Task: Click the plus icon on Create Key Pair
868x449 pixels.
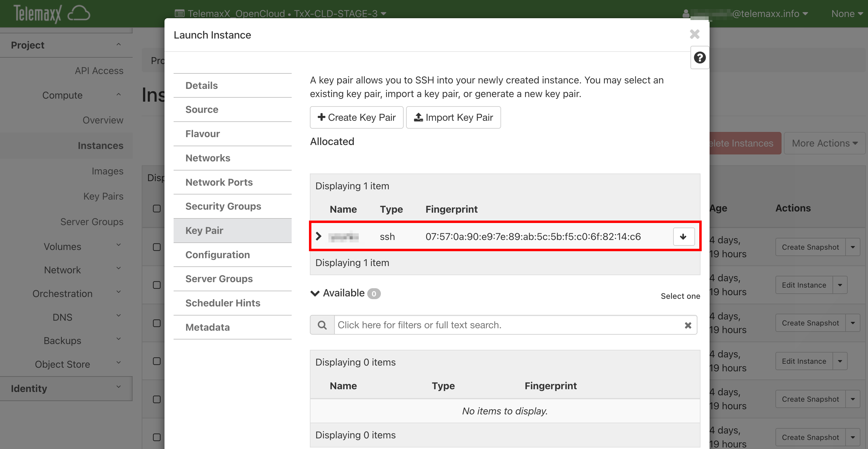Action: coord(321,117)
